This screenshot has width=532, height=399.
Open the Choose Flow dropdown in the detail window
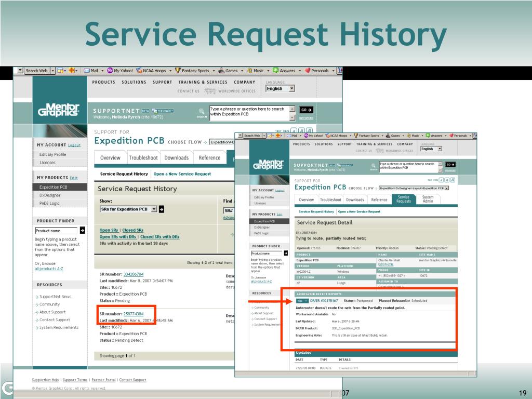[x=414, y=188]
